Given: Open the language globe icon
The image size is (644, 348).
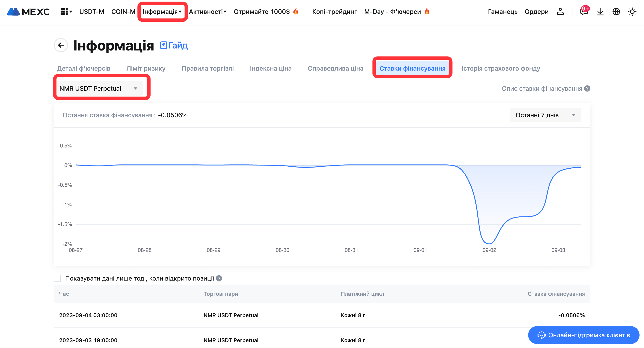Looking at the screenshot, I should click(616, 12).
